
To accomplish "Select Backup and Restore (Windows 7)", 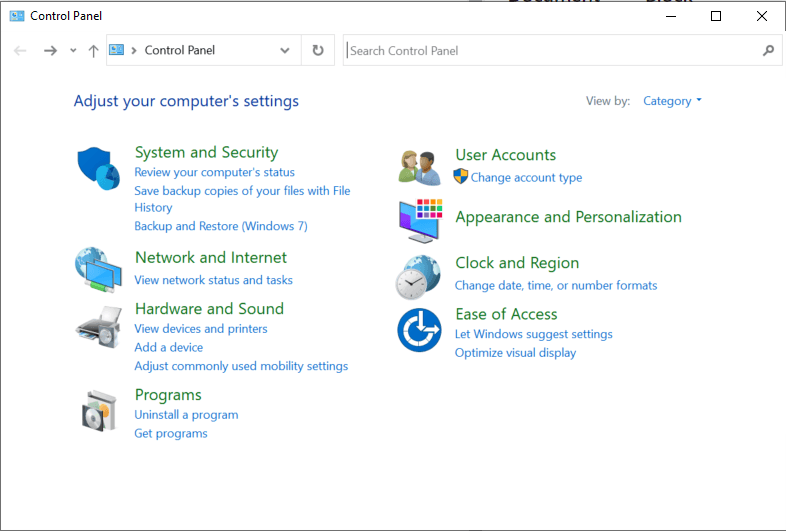I will point(221,226).
